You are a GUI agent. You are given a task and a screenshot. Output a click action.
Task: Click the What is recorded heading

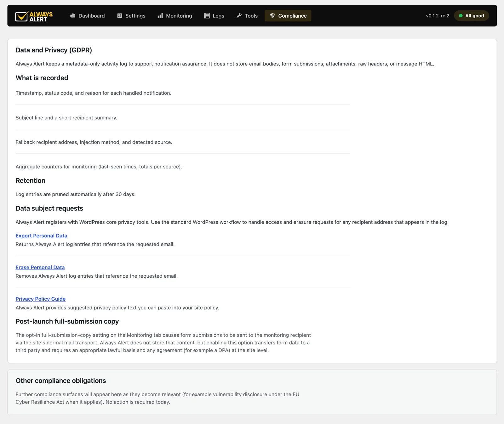click(x=42, y=78)
